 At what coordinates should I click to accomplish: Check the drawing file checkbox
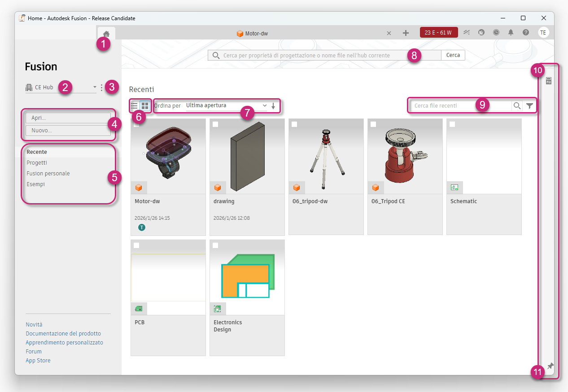click(215, 124)
